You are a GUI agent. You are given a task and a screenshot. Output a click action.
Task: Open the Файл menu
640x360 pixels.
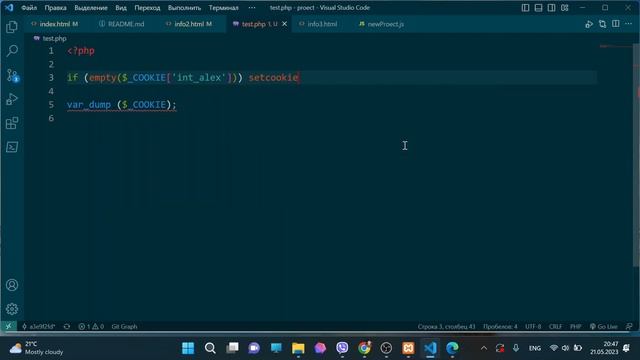pyautogui.click(x=29, y=8)
